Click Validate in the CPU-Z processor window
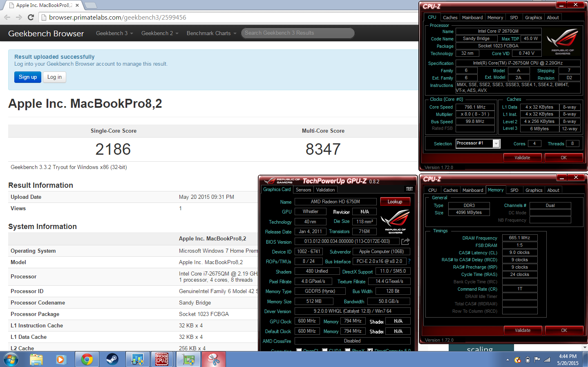The image size is (588, 367). point(522,158)
